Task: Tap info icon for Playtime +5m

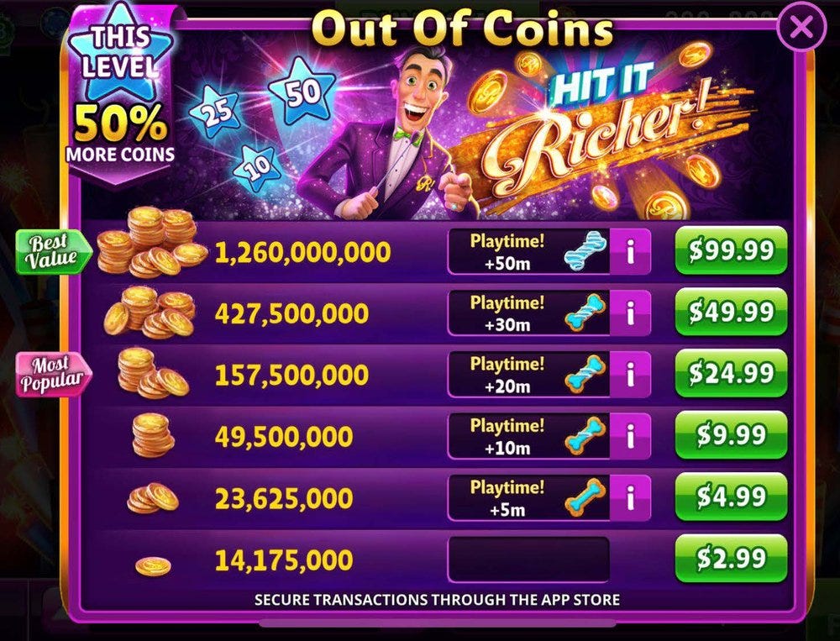Action: click(x=631, y=498)
